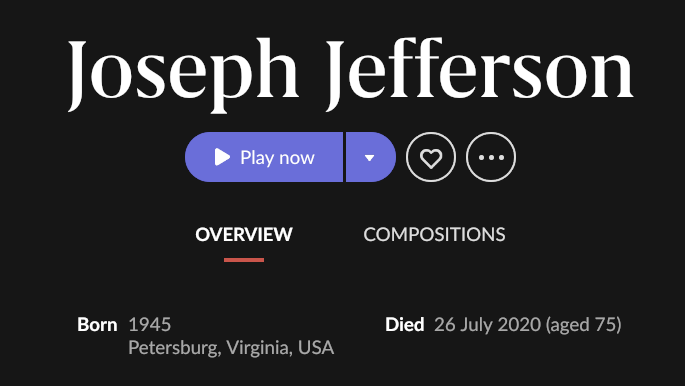
Task: Click the word Joseph in the title
Action: point(183,75)
